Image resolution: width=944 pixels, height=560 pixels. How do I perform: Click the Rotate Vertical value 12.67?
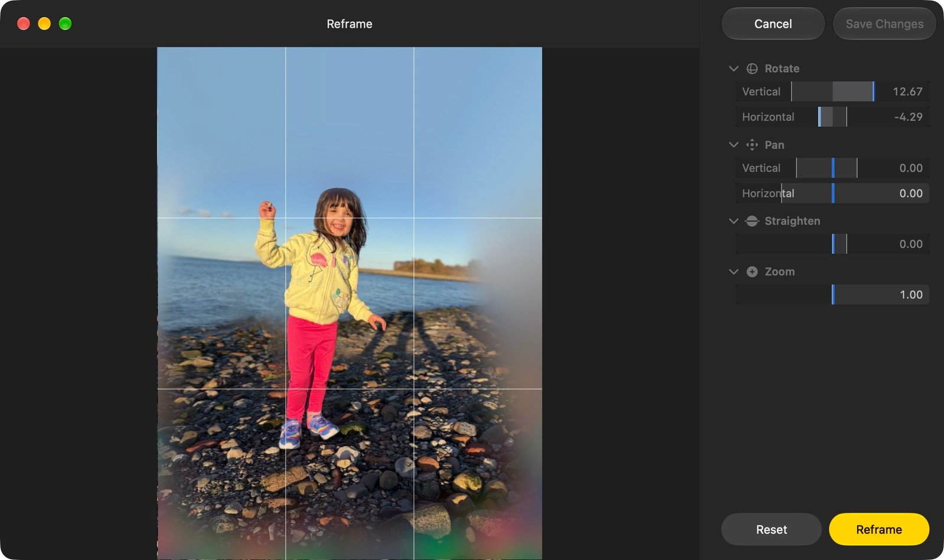pyautogui.click(x=907, y=91)
